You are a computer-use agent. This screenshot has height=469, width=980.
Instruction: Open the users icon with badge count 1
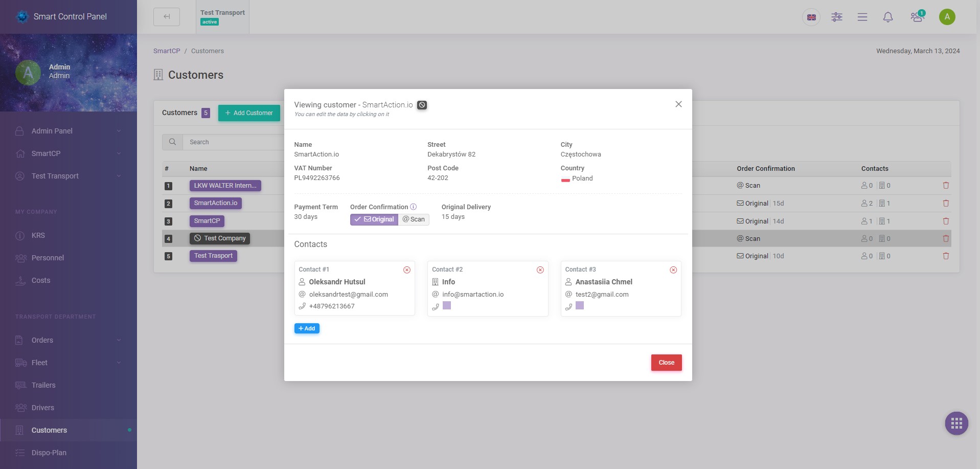(x=916, y=17)
